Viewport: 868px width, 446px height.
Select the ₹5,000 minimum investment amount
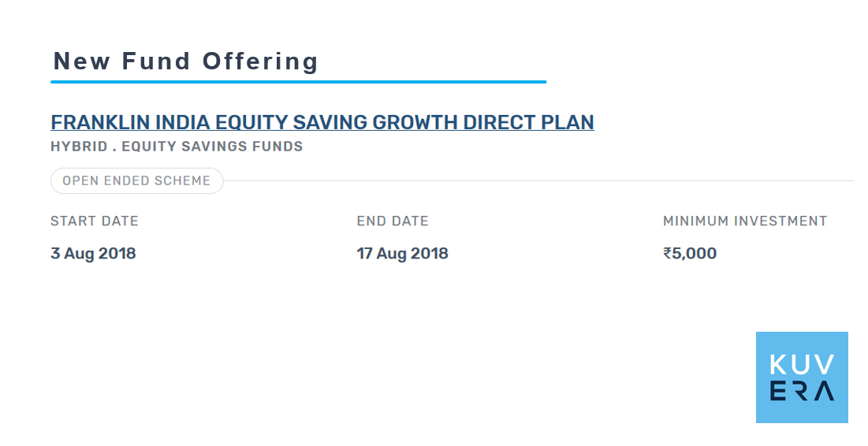point(690,254)
